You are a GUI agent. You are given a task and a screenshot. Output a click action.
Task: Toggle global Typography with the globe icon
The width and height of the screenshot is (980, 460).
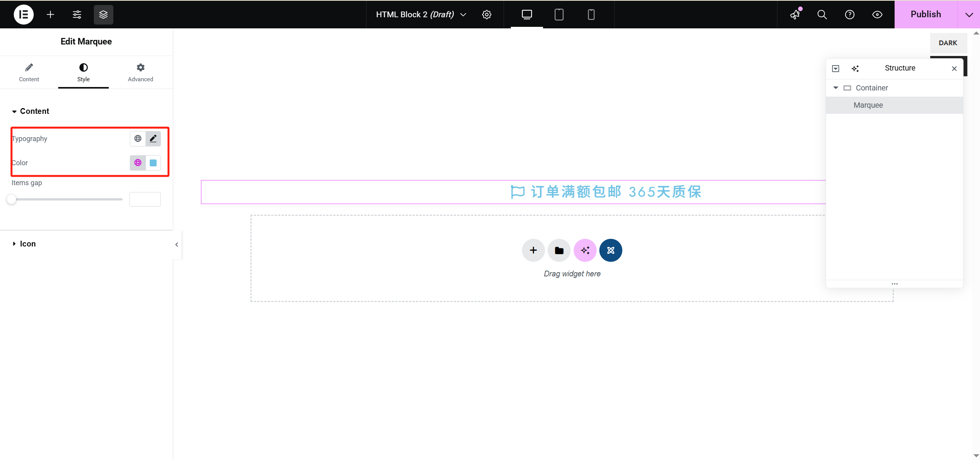tap(137, 138)
